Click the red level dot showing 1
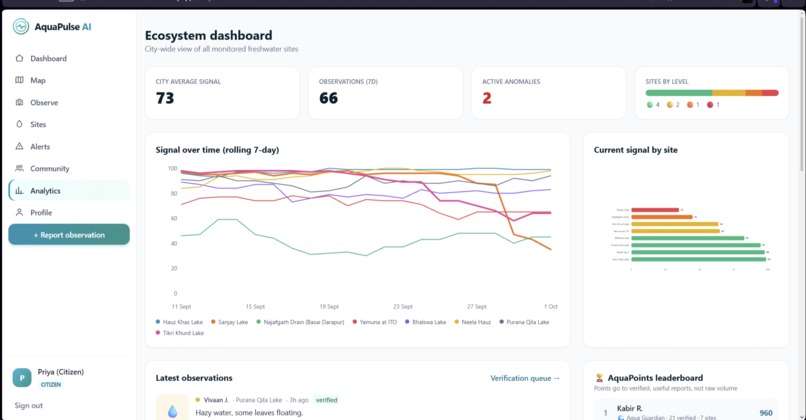 coord(710,104)
